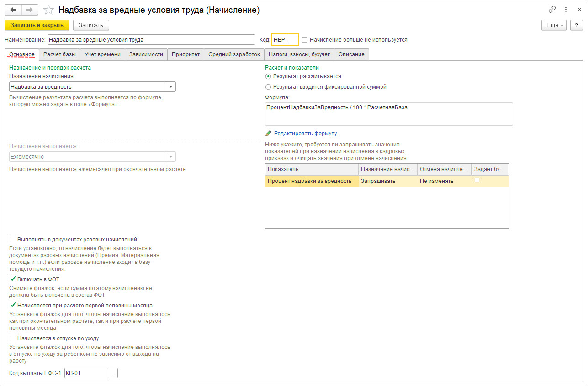Open 'Редактировать формулу' link

(x=305, y=134)
